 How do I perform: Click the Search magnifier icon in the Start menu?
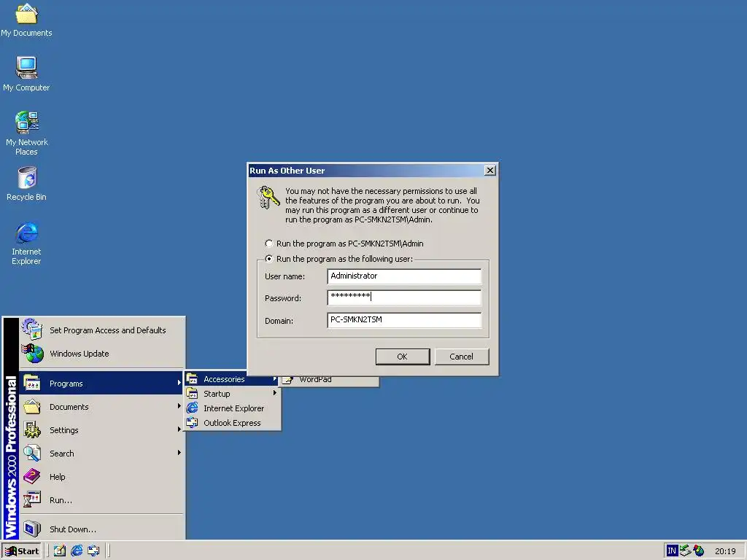click(x=32, y=454)
